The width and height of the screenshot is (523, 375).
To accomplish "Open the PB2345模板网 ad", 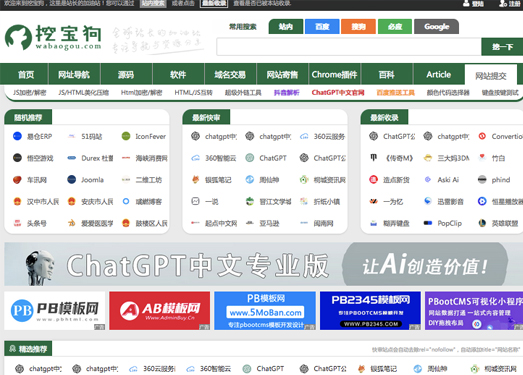I will (x=370, y=311).
